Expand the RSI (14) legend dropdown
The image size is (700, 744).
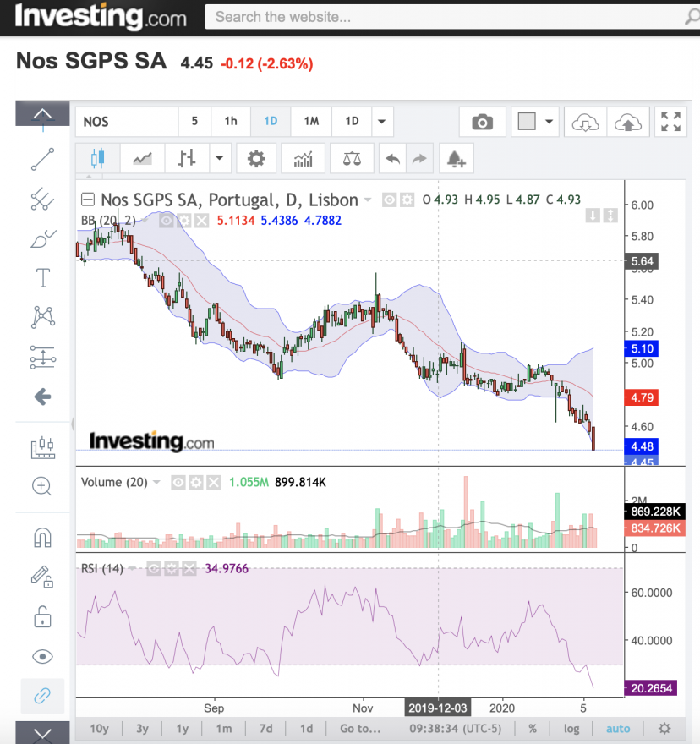click(x=132, y=568)
